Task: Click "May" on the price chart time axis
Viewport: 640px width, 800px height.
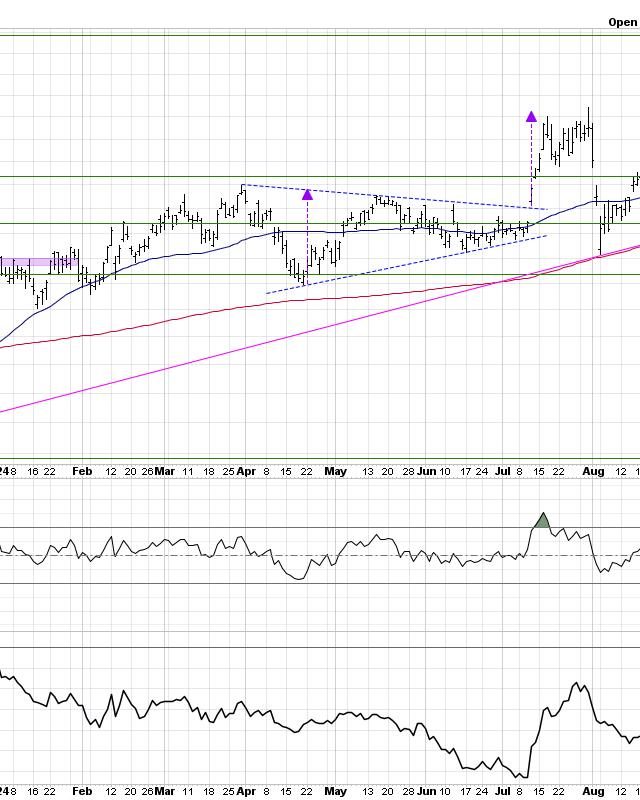Action: pyautogui.click(x=336, y=471)
